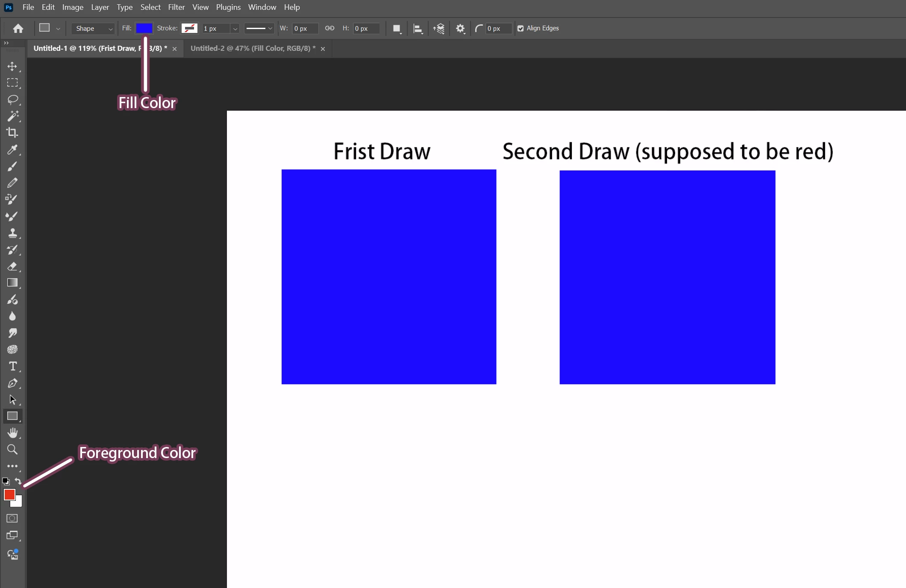The image size is (906, 588).
Task: Select the Lasso tool
Action: coord(12,100)
